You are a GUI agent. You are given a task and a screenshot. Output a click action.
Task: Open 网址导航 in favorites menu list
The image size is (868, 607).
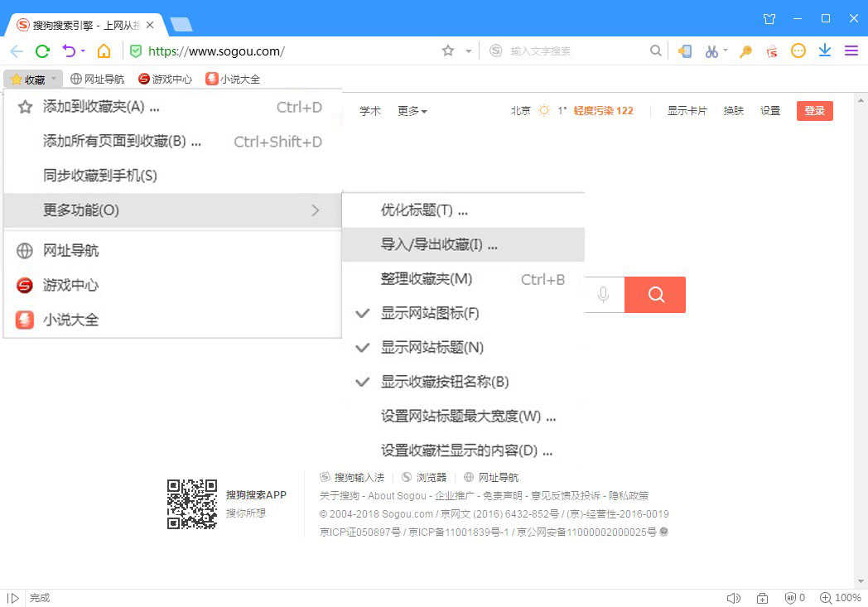pos(172,251)
